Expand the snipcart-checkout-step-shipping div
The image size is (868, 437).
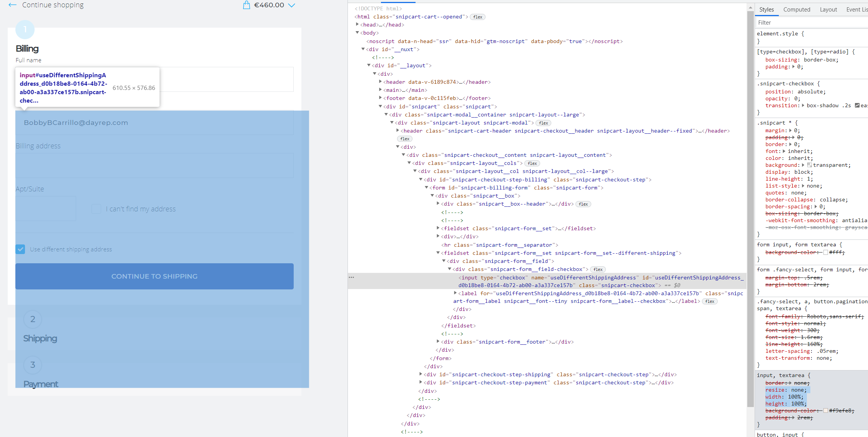pyautogui.click(x=421, y=374)
